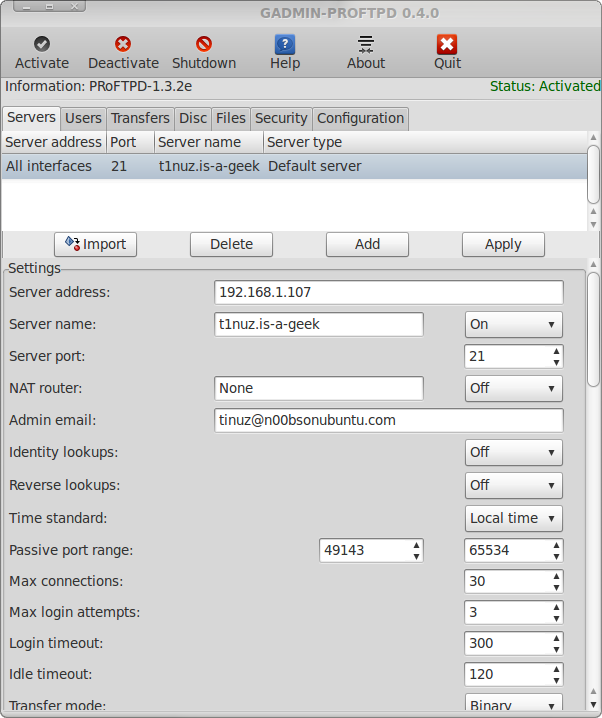This screenshot has height=718, width=602.
Task: Decrease the Max login attempts value
Action: tap(556, 619)
